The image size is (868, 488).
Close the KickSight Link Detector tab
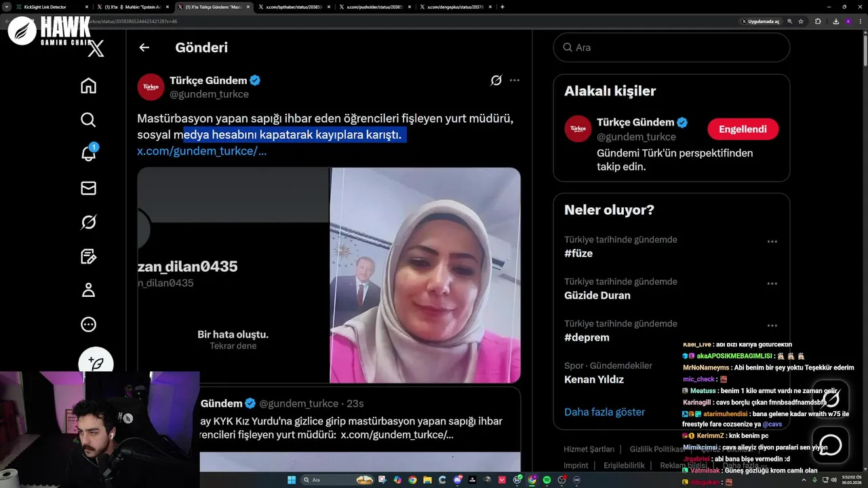(x=87, y=7)
